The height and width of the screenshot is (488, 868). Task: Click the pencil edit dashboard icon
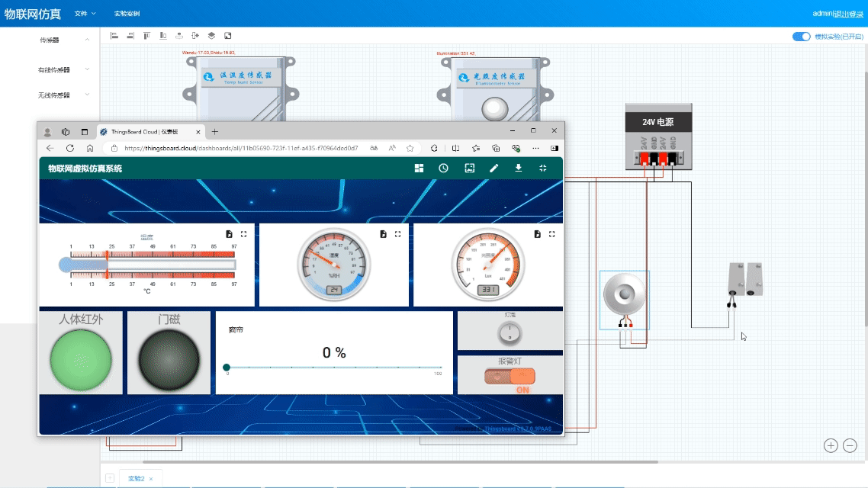pos(493,169)
